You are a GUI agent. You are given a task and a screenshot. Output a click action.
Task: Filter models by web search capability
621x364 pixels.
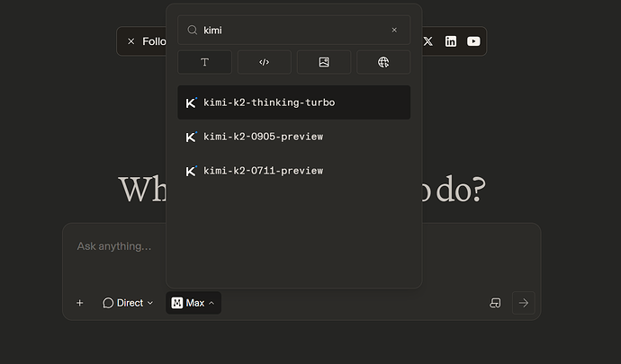coord(383,62)
